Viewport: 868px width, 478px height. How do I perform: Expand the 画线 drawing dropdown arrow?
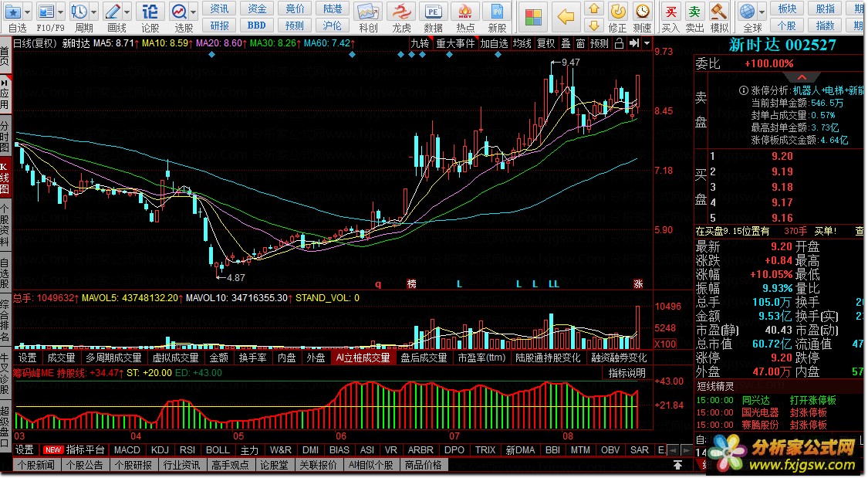127,11
